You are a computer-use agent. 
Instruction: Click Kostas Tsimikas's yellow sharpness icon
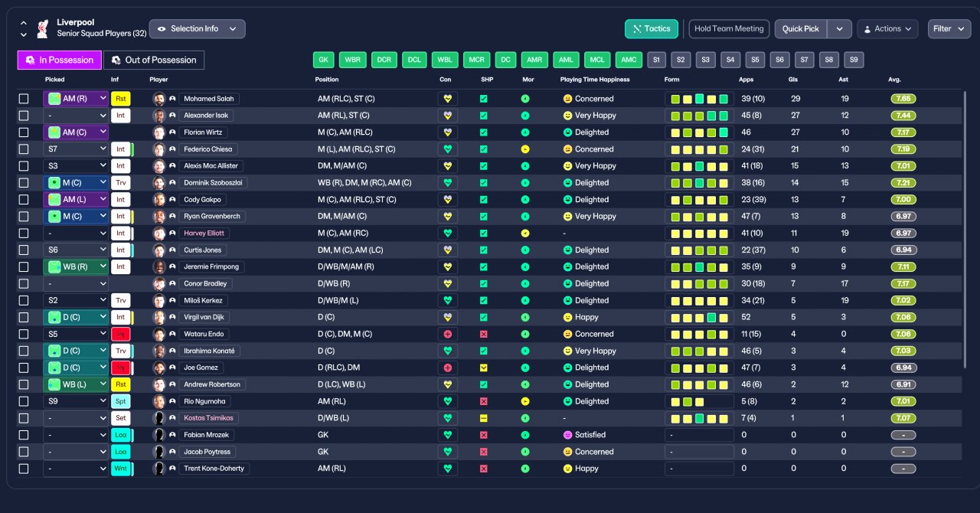point(483,419)
